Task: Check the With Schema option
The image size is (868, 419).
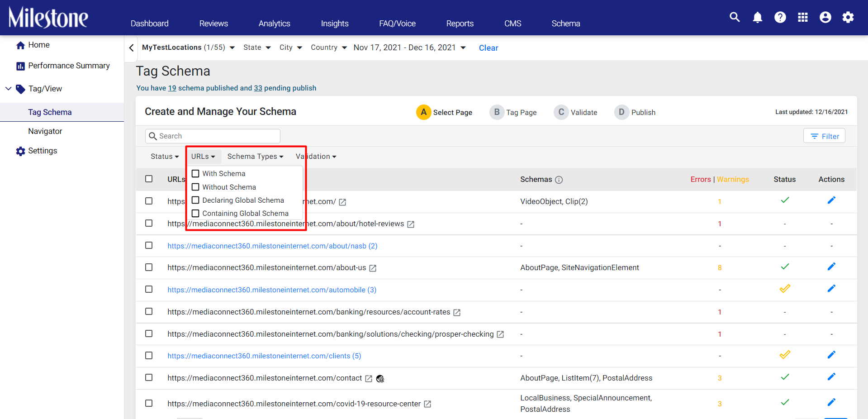Action: point(195,174)
